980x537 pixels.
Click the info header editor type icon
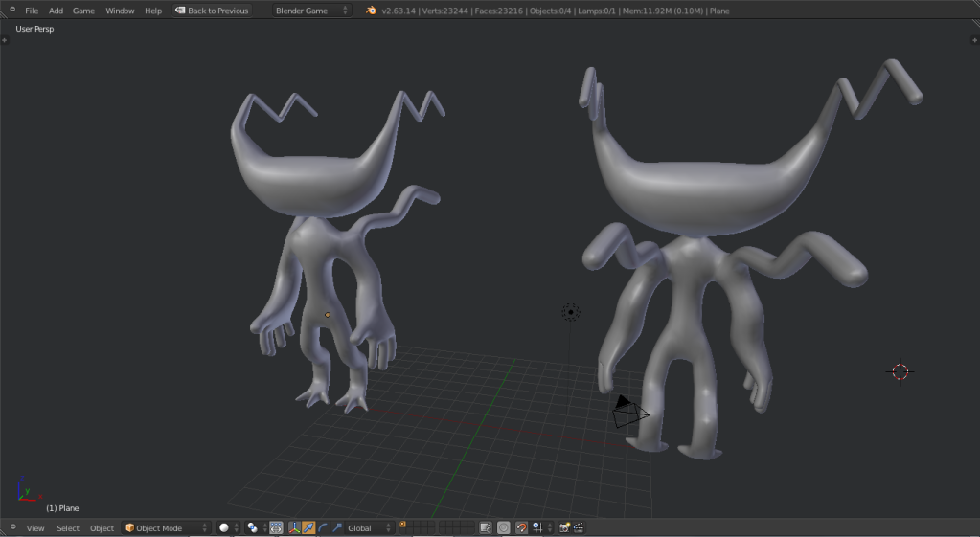(x=11, y=10)
